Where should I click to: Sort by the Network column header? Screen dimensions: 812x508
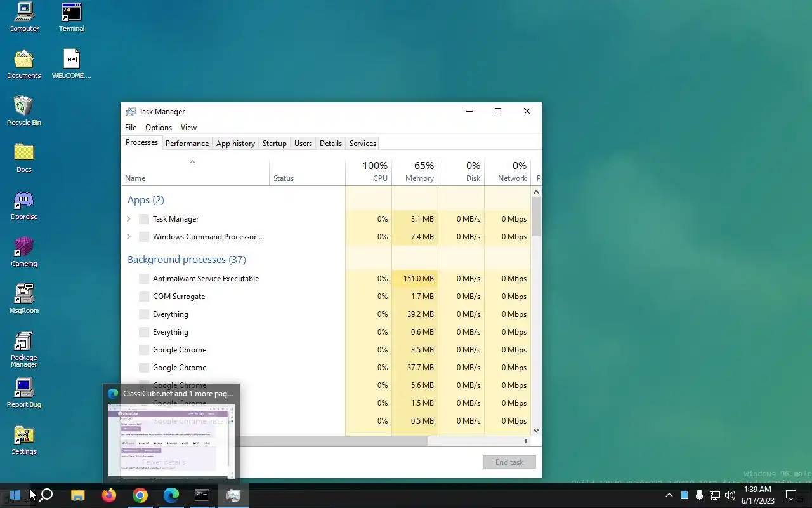click(x=507, y=171)
